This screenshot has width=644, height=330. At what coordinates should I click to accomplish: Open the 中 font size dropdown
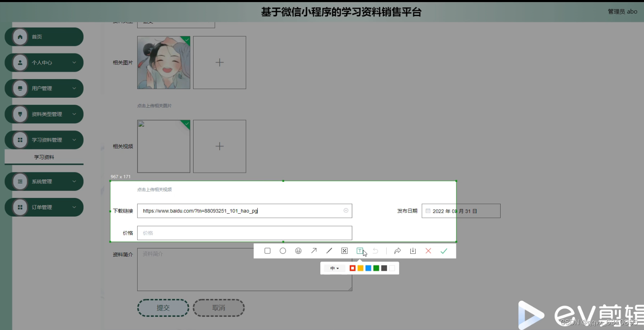pos(334,268)
